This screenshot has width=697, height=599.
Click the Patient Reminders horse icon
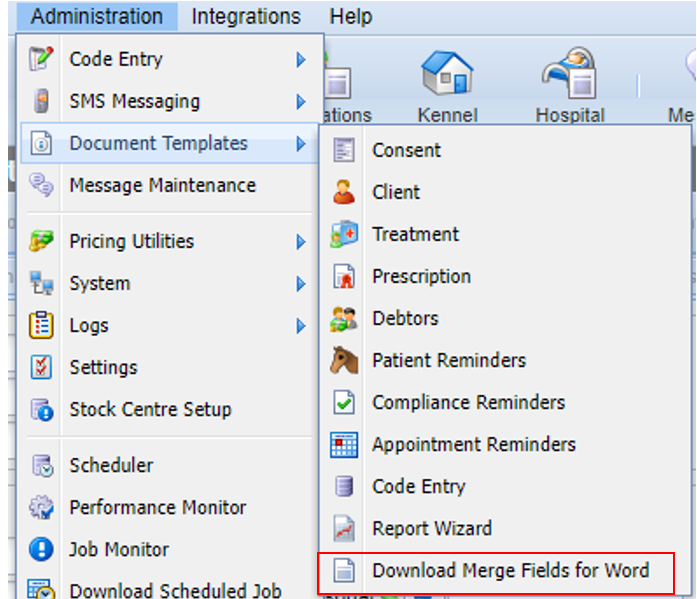[344, 360]
